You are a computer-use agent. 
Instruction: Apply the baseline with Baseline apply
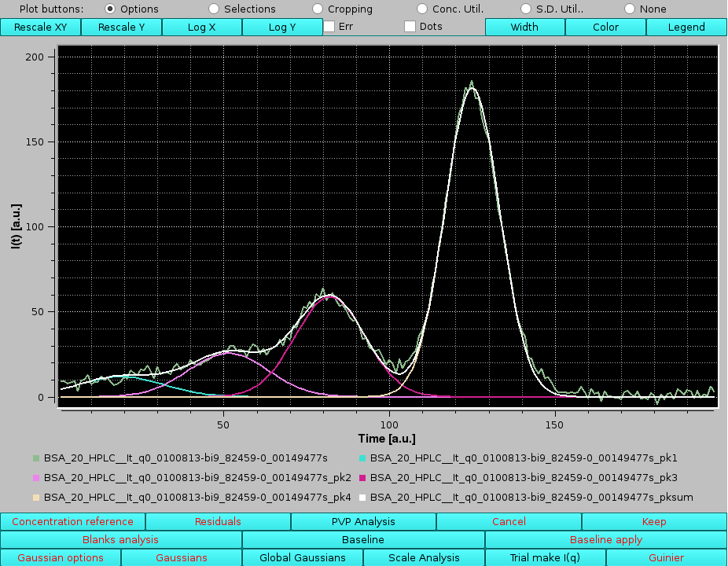605,539
